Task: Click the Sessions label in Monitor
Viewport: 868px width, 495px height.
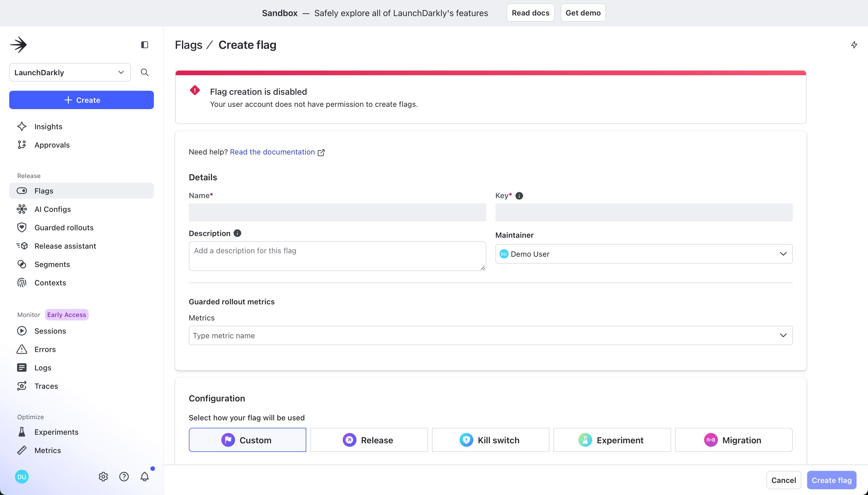Action: [50, 331]
